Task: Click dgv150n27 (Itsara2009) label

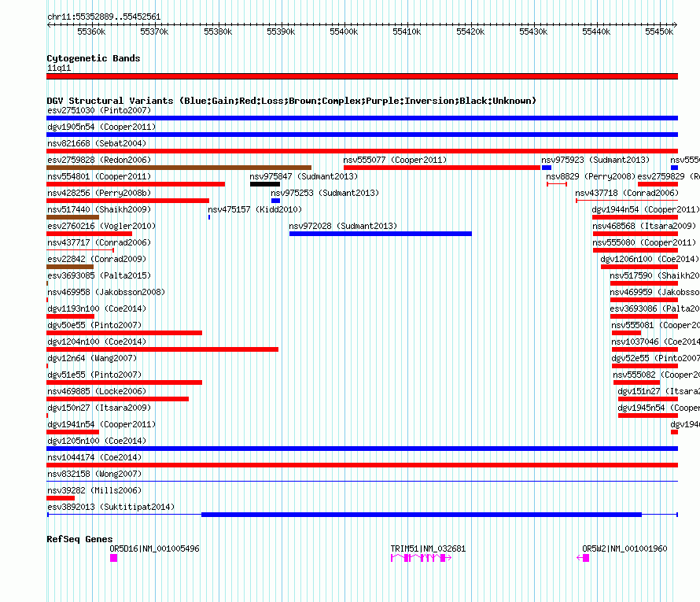Action: tap(99, 408)
